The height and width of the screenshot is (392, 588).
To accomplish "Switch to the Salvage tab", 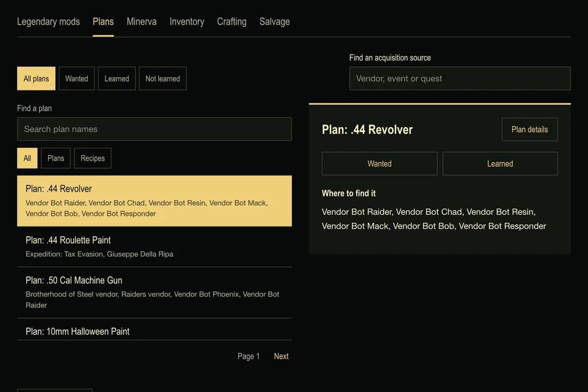I will 275,22.
